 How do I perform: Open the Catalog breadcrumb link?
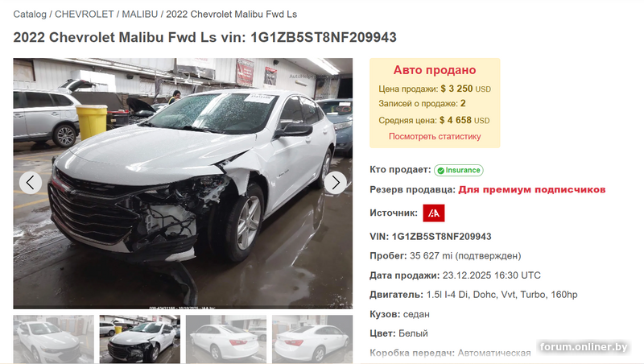point(30,14)
